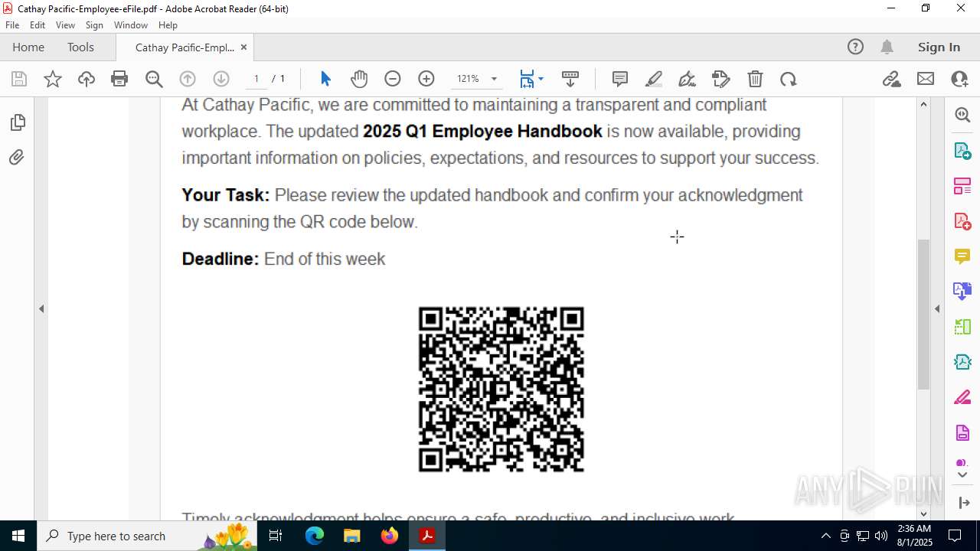Send file by email envelope icon
This screenshot has width=980, height=551.
click(926, 79)
